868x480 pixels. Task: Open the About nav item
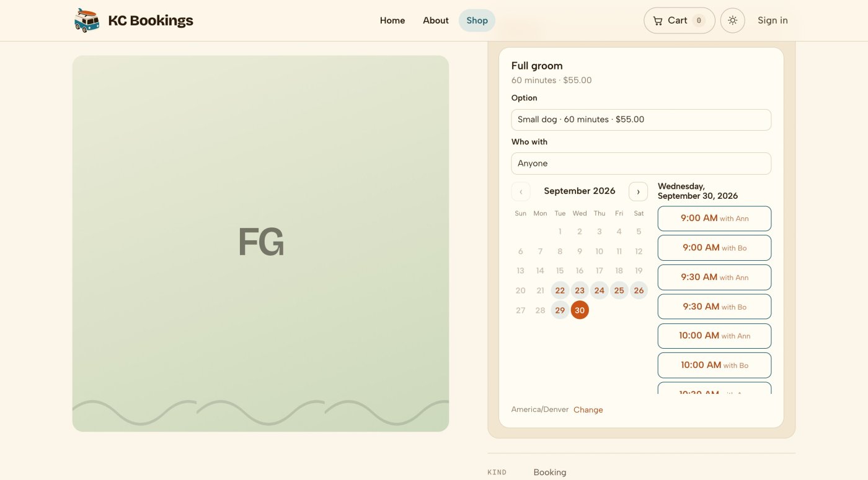point(436,20)
